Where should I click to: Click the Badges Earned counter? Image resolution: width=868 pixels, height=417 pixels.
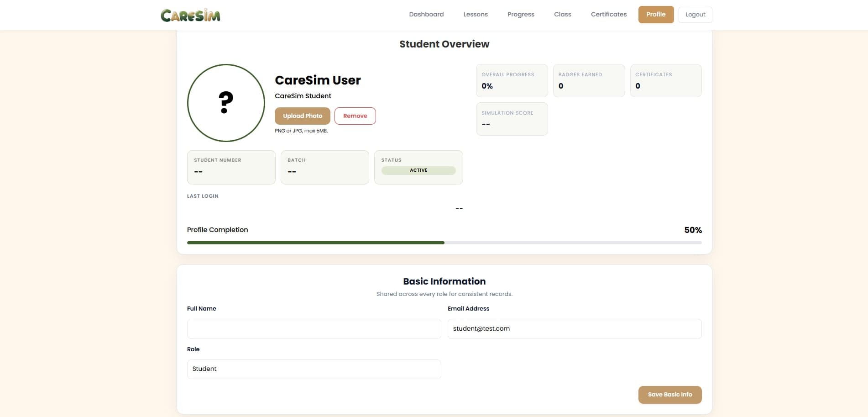tap(589, 80)
